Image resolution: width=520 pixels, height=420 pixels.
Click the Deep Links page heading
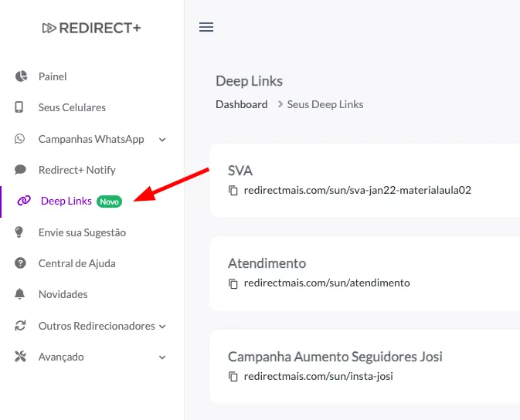coord(249,81)
